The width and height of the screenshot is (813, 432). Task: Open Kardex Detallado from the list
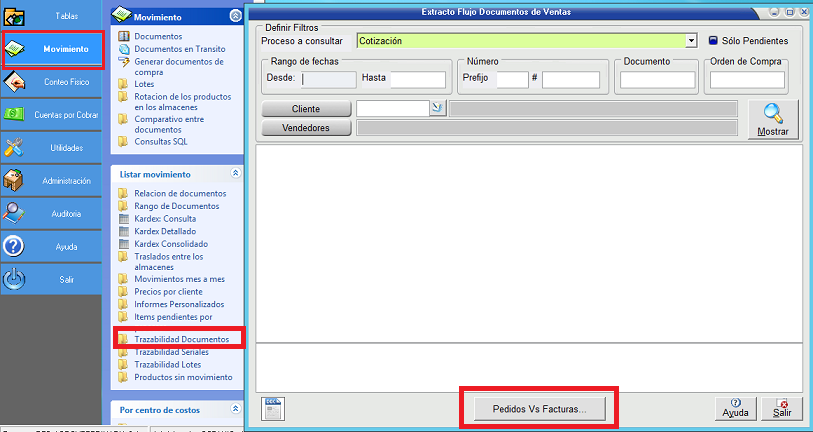click(x=171, y=231)
